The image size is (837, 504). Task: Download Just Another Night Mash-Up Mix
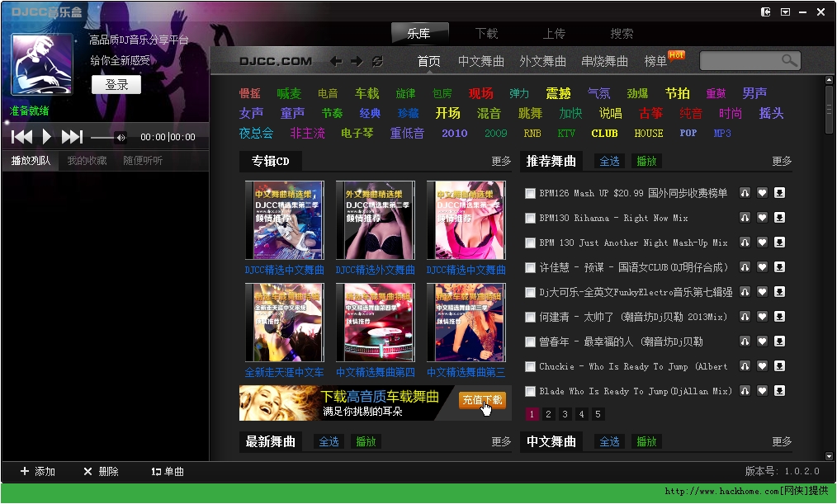click(779, 243)
